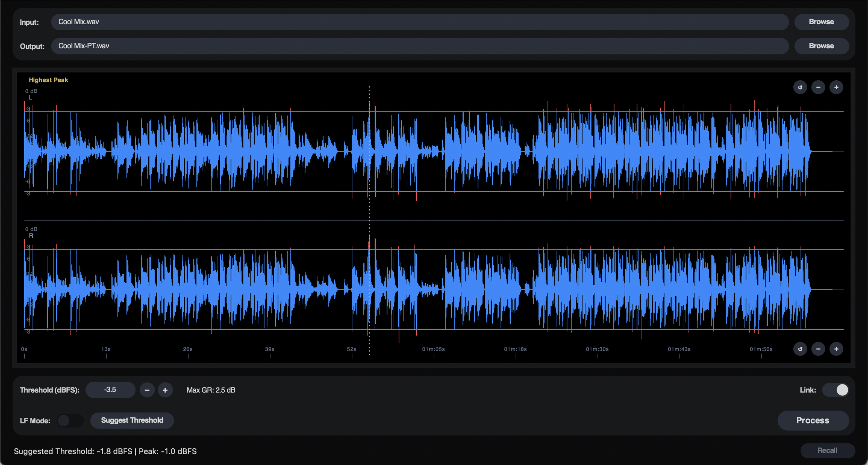
Task: Click the L channel label
Action: pyautogui.click(x=31, y=98)
